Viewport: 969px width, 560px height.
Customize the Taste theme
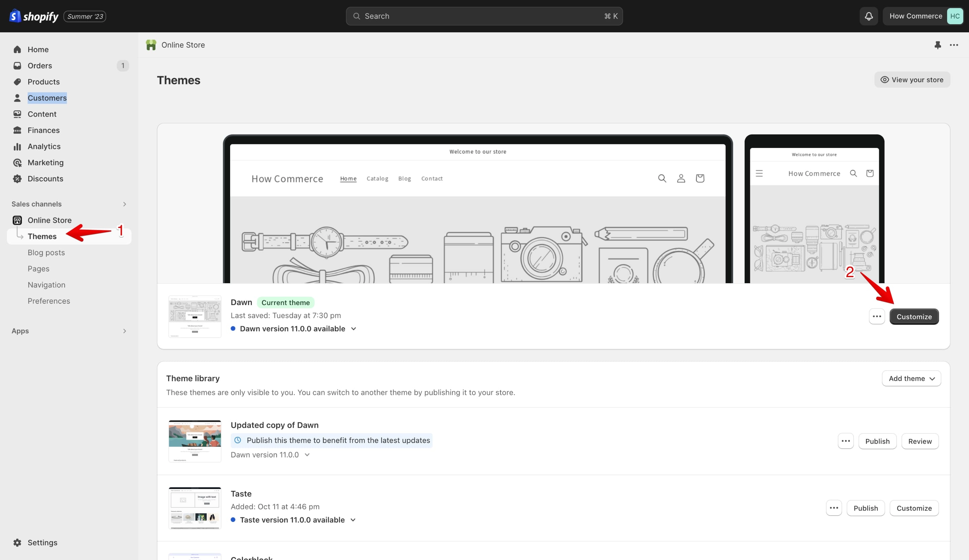(x=914, y=508)
